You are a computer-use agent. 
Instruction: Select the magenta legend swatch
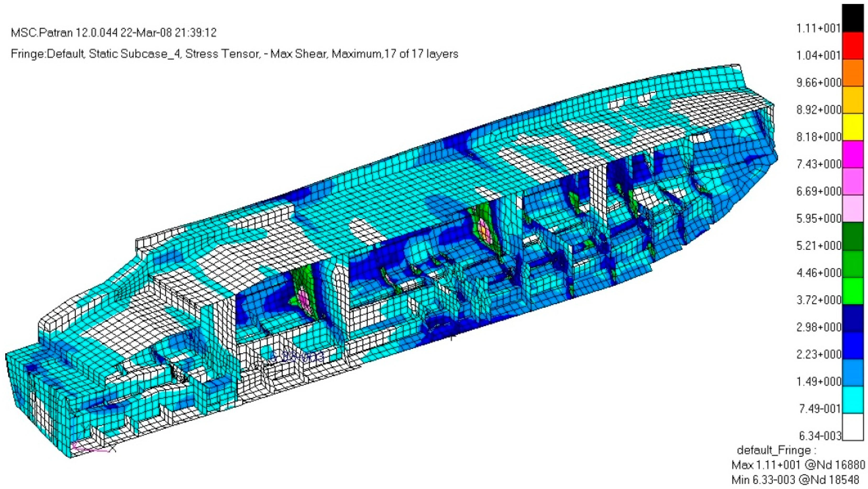(x=853, y=154)
